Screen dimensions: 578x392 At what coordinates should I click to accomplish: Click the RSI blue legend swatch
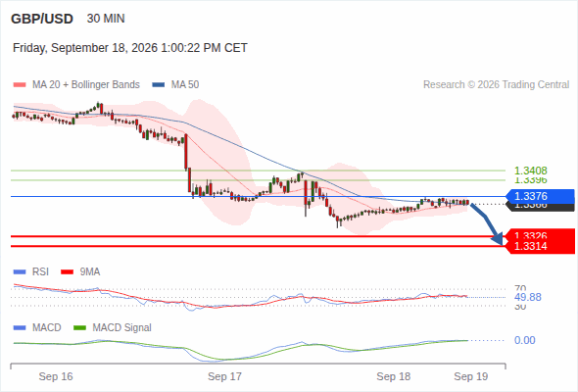[x=20, y=272]
